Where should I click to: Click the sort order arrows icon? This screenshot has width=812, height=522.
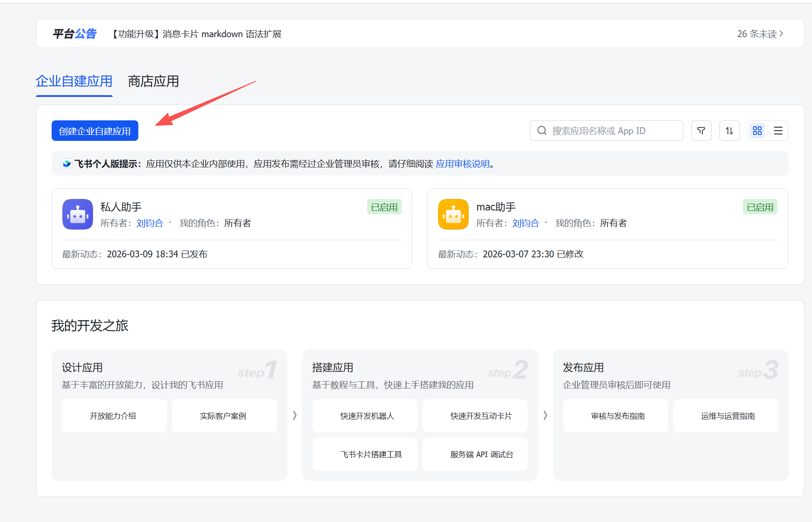729,131
